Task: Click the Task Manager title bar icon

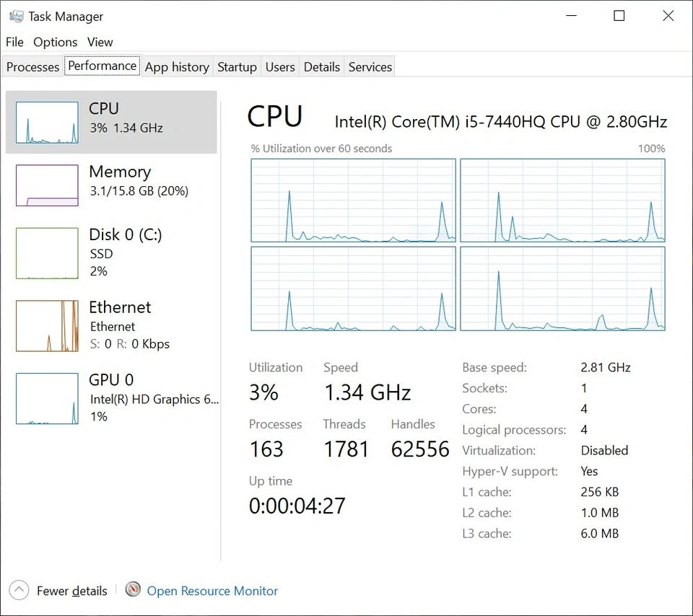Action: click(x=17, y=16)
